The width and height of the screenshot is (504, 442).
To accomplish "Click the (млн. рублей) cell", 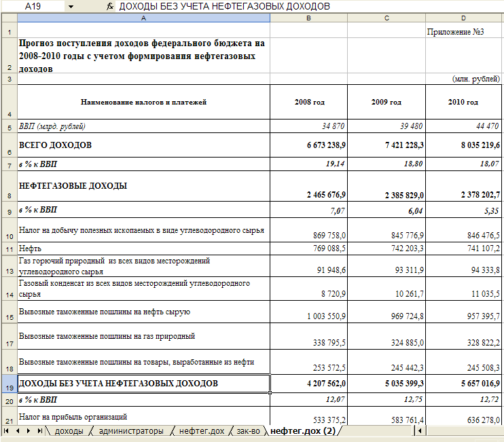I will 463,79.
